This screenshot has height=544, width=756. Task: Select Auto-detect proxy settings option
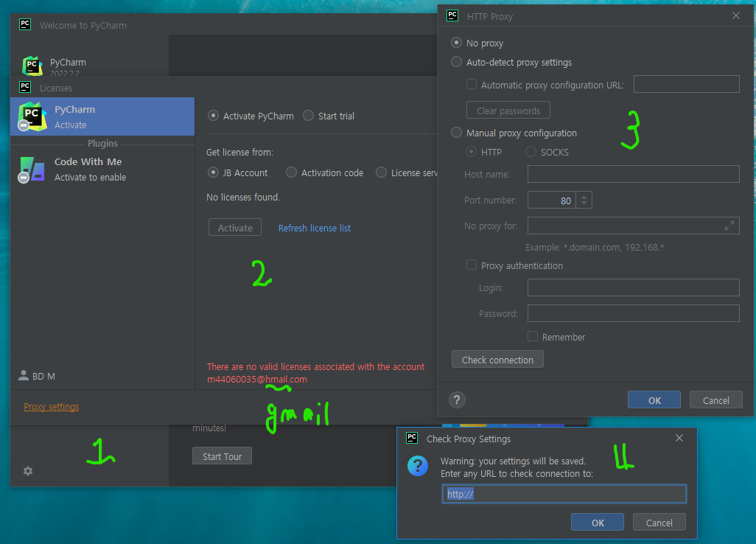click(456, 62)
